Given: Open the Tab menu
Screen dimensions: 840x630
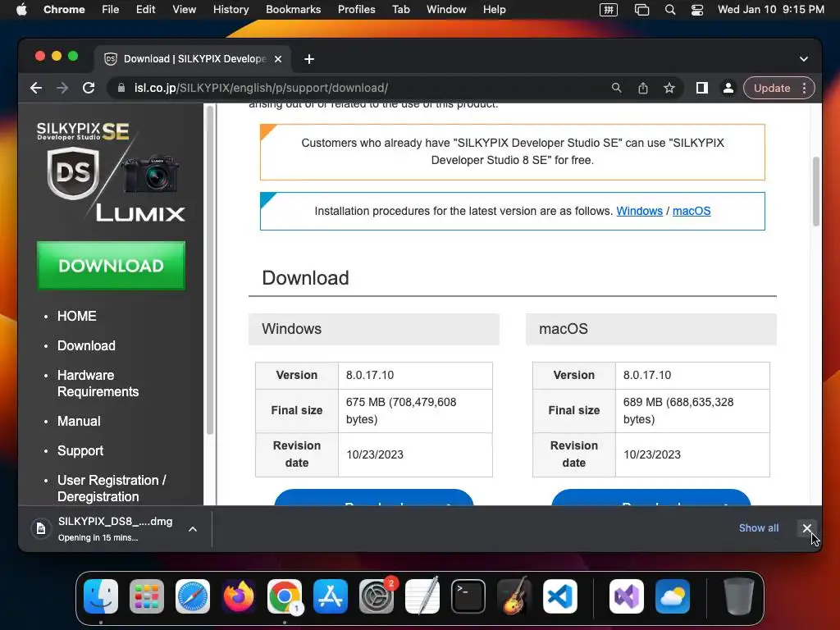Looking at the screenshot, I should click(400, 10).
